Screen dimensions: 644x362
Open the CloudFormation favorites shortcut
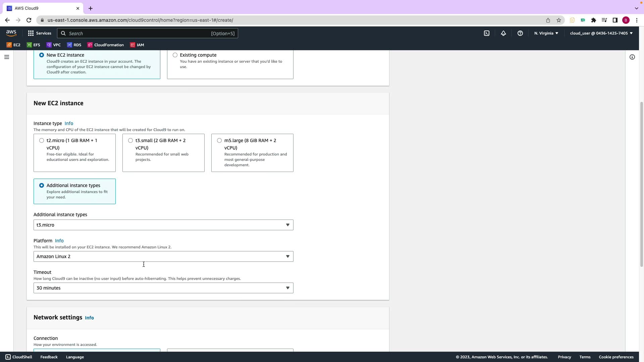[106, 45]
